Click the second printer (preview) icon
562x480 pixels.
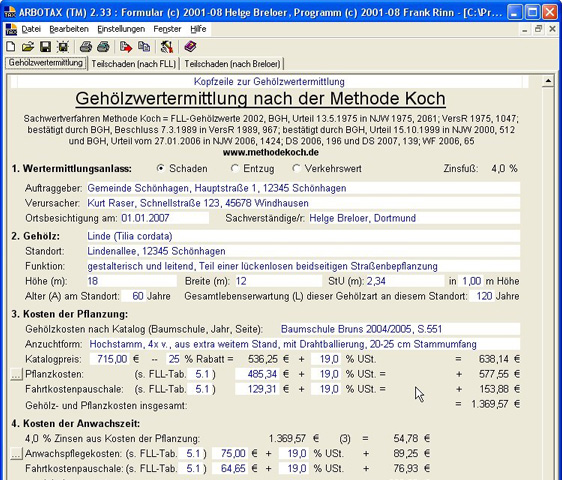click(103, 47)
